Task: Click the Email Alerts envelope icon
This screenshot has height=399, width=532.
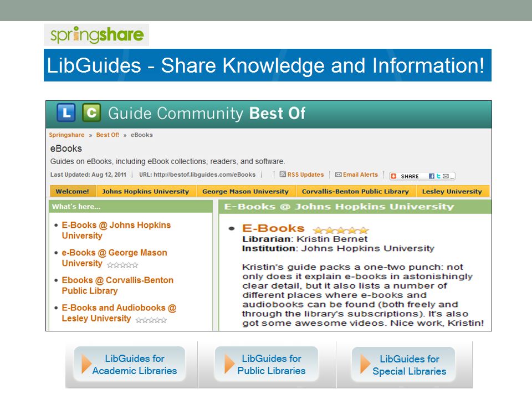Action: [x=338, y=175]
